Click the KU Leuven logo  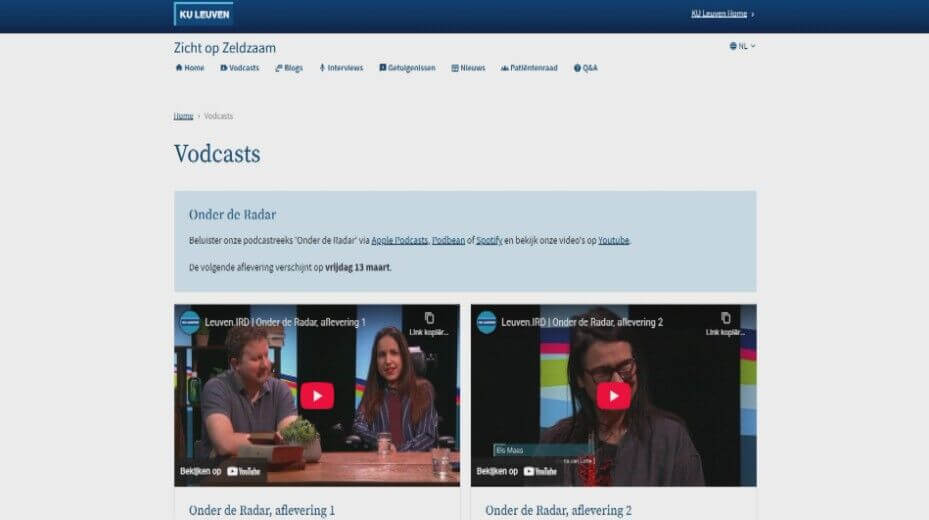tap(203, 14)
